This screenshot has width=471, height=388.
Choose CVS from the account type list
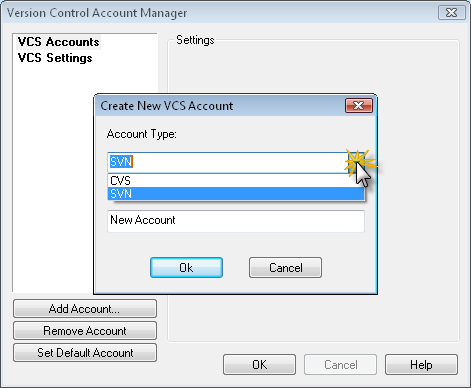(x=236, y=181)
